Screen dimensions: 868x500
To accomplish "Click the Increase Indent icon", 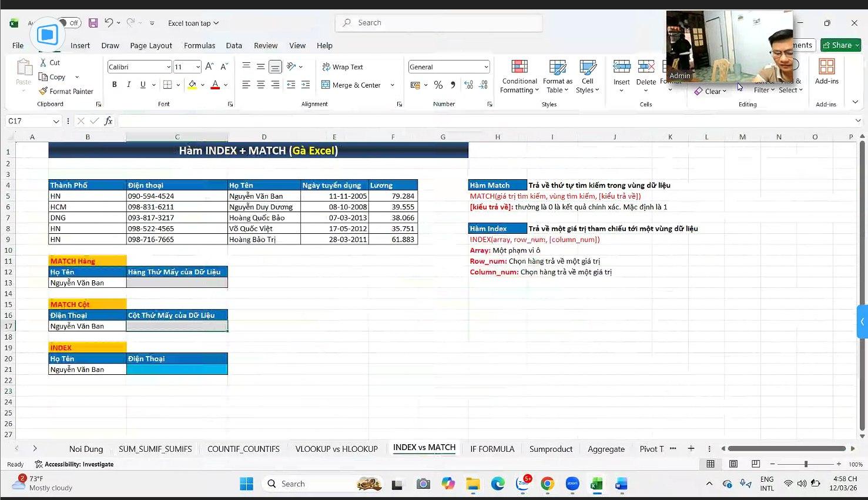I will (x=306, y=85).
